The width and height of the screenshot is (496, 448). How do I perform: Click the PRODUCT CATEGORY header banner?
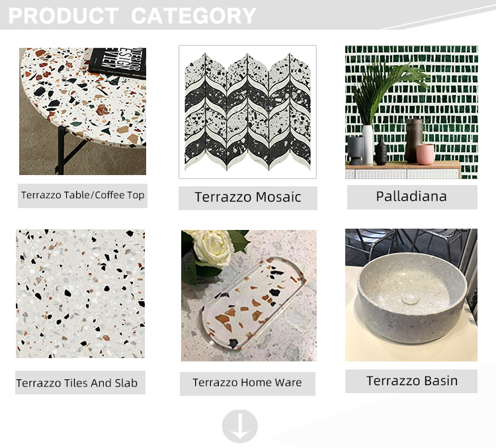point(248,15)
